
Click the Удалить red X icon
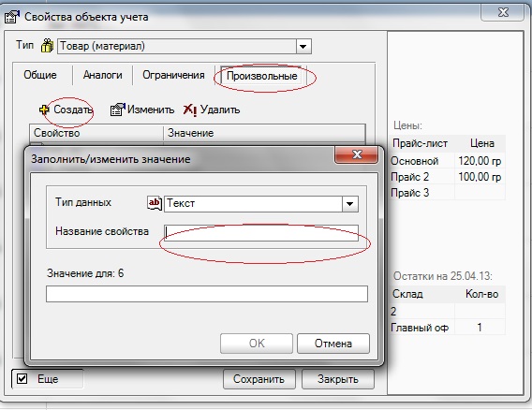[x=189, y=110]
